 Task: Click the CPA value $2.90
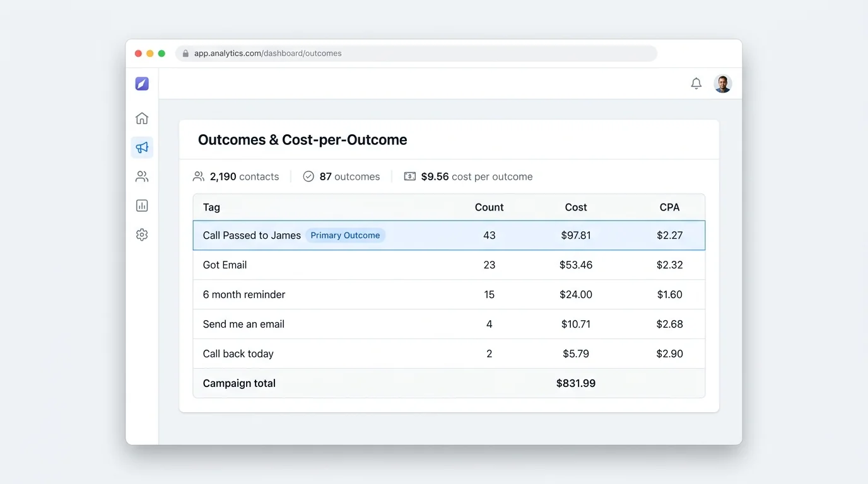(670, 354)
